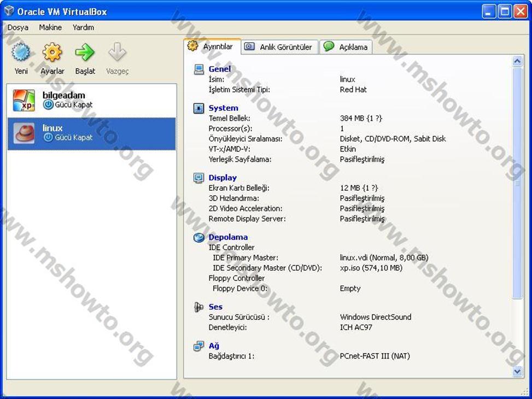Click the Genel monitor icon
The height and width of the screenshot is (399, 532).
coord(199,69)
